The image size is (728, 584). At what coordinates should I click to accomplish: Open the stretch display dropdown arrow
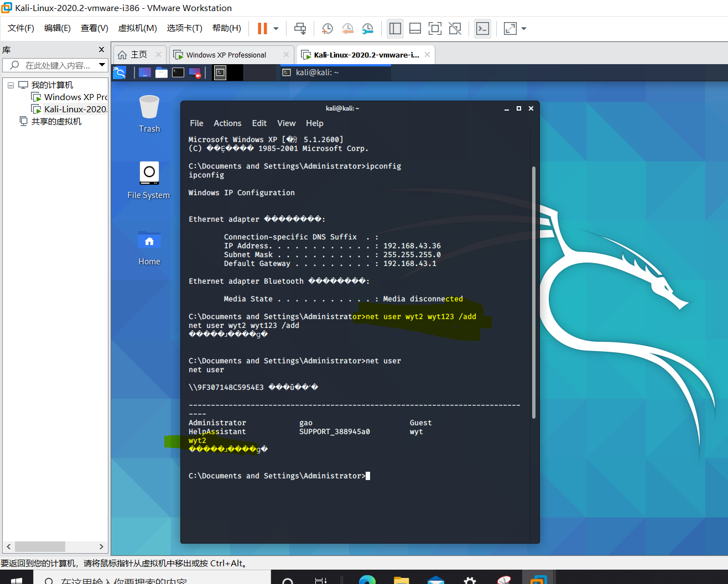[524, 28]
